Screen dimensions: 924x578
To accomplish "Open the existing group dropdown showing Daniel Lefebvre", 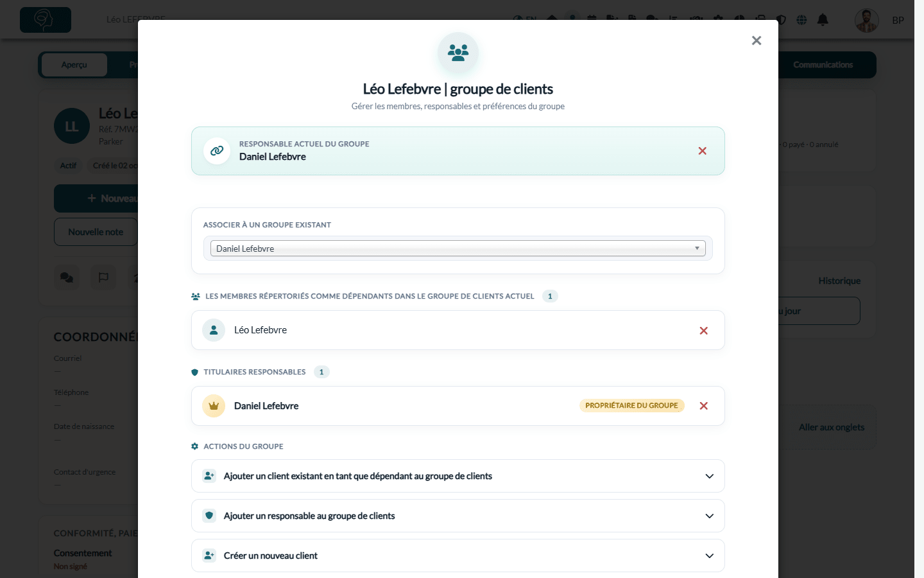I will point(458,249).
